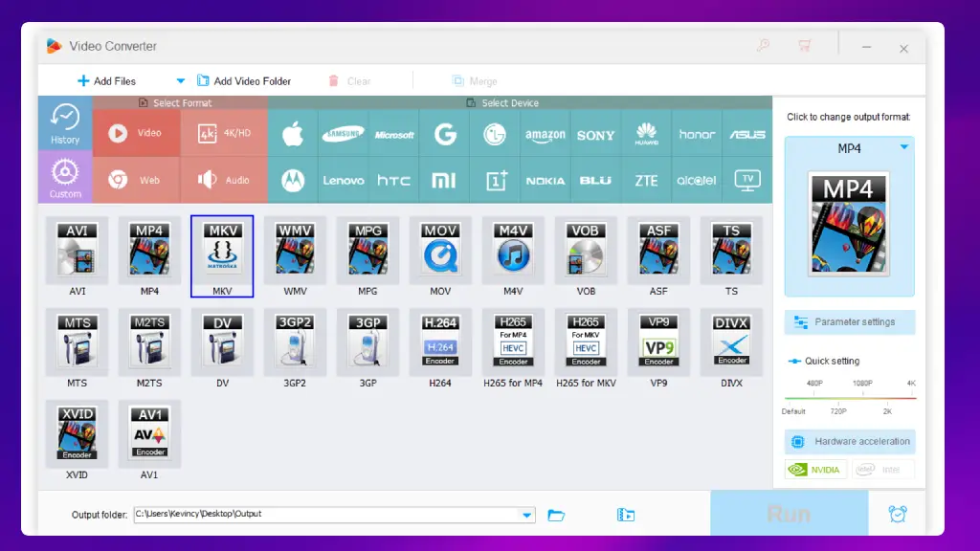Open Huawei device presets

tap(646, 134)
